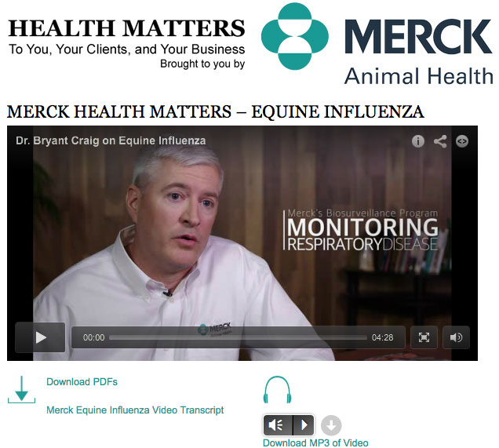Click the teal download arrow icon
This screenshot has height=448, width=499.
[21, 389]
